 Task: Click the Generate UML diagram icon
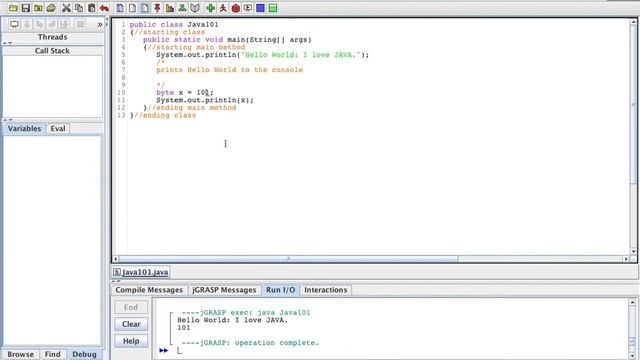(182, 8)
